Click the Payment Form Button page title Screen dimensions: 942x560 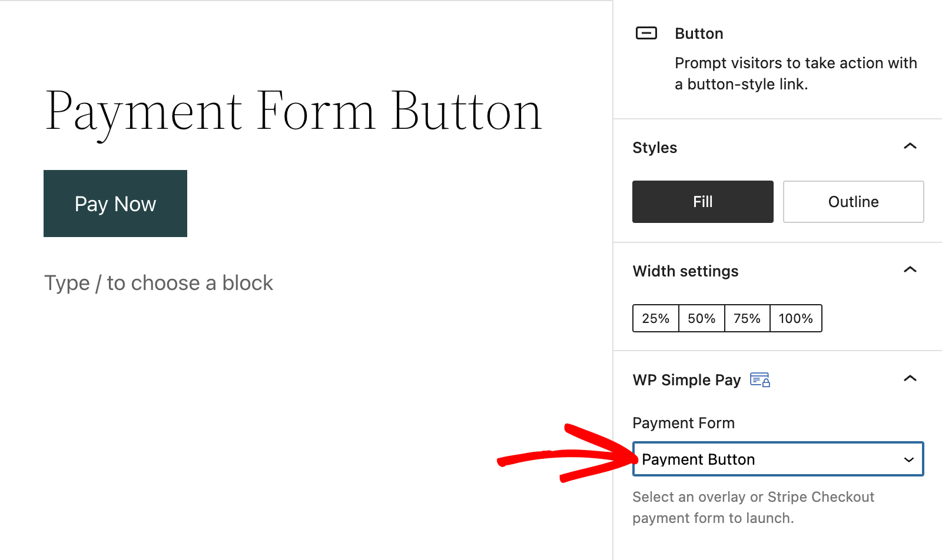coord(293,112)
